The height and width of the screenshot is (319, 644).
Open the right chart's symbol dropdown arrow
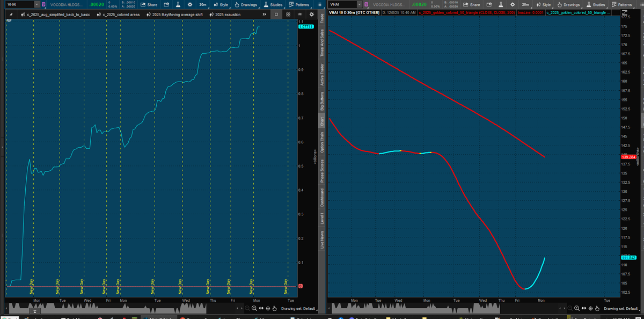click(x=360, y=4)
